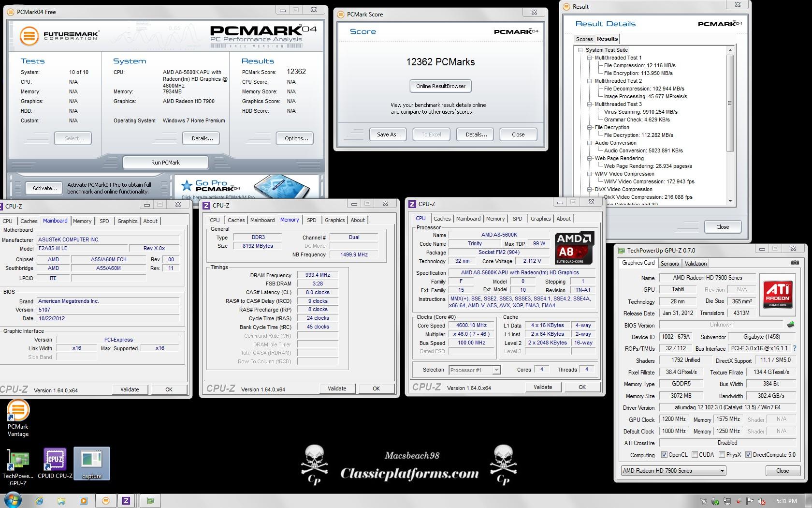Click the PCMark Score window title icon
This screenshot has width=812, height=508.
point(341,14)
